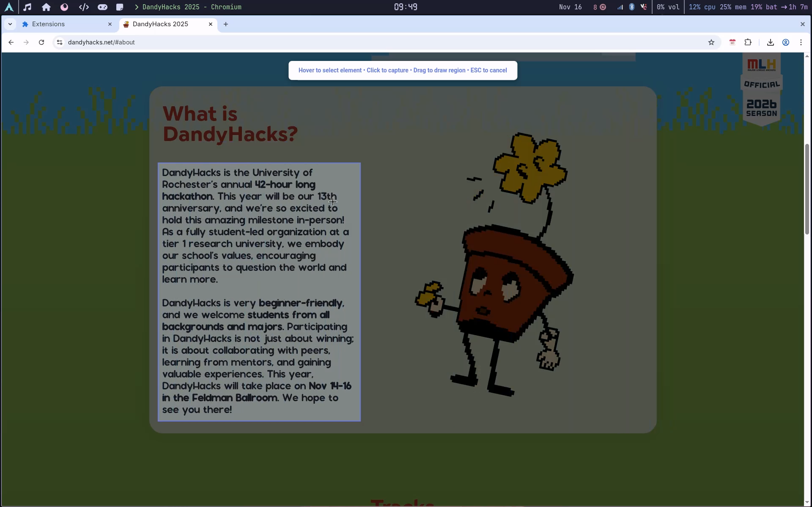Open Chromium Downloads icon
The width and height of the screenshot is (812, 507).
[770, 42]
